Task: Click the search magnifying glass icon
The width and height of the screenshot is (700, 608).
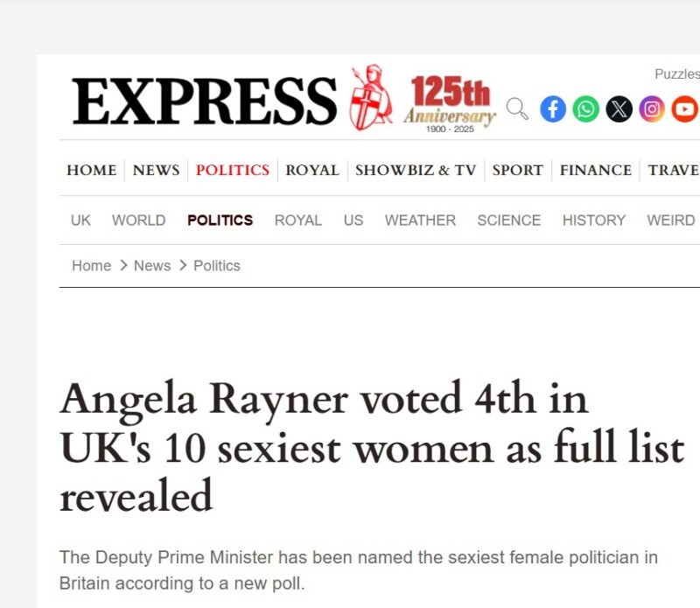Action: [517, 108]
